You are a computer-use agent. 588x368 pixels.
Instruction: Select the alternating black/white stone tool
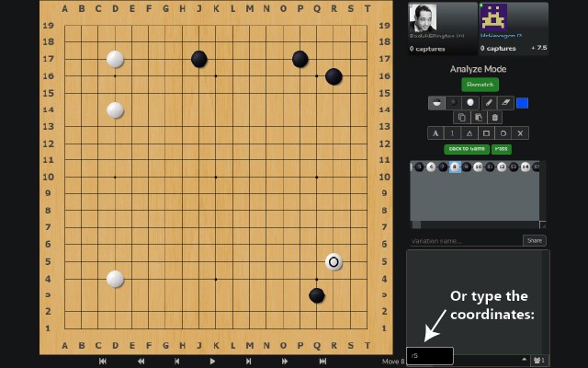point(436,103)
